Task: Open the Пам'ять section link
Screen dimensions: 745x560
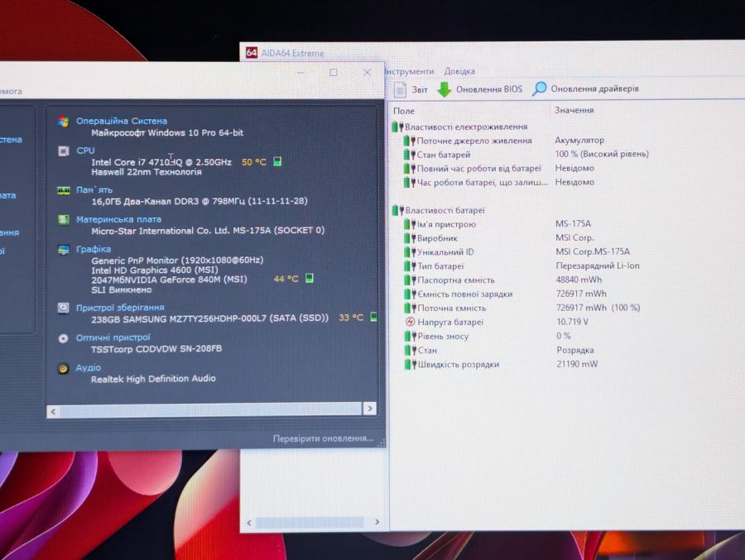Action: (x=94, y=190)
